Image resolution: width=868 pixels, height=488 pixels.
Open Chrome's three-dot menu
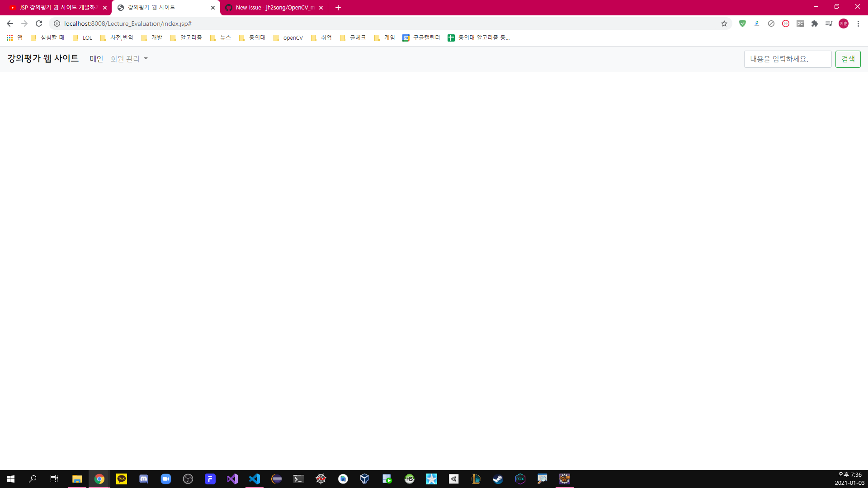(858, 23)
